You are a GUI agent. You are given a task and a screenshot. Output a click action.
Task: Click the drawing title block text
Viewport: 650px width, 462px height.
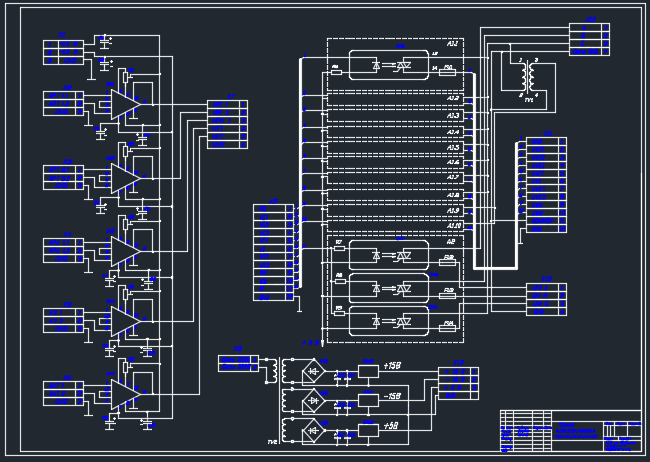pos(575,430)
